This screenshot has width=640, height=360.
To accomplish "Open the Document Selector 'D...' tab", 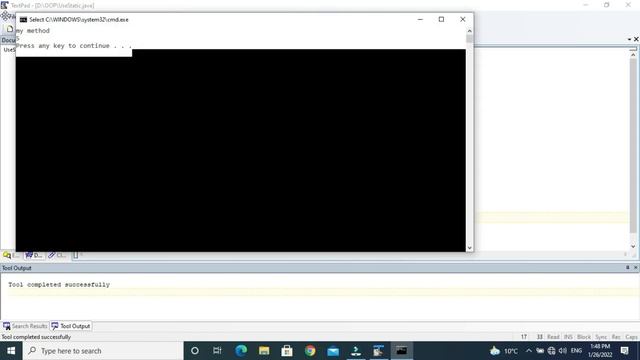I will coord(34,255).
